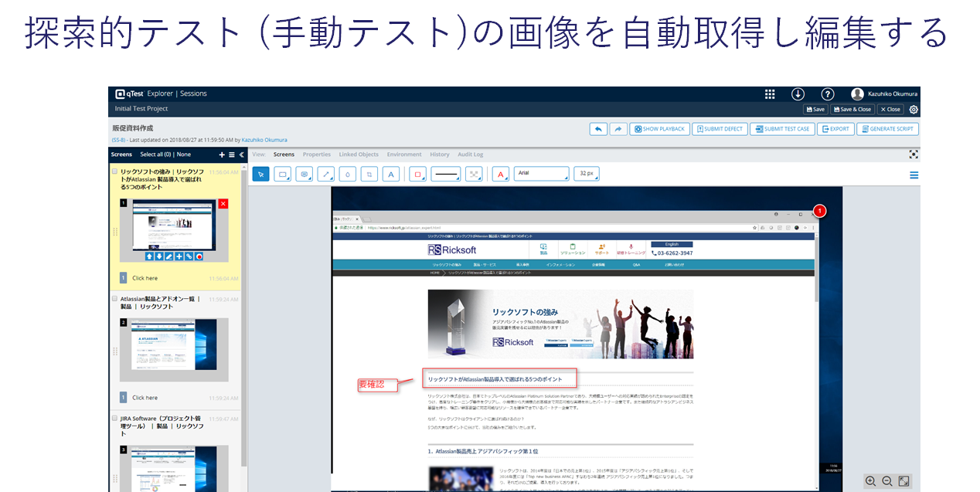
Task: Switch to the Properties tab
Action: pos(317,154)
